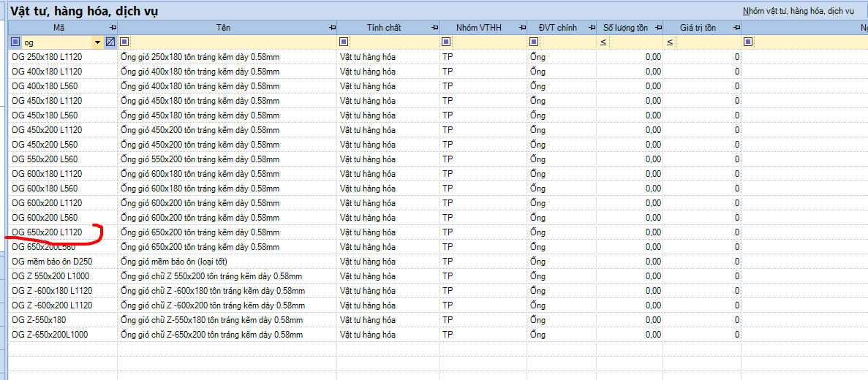Viewport: 868px width, 380px height.
Task: Pin the Số lượng tồn column
Action: pos(657,28)
